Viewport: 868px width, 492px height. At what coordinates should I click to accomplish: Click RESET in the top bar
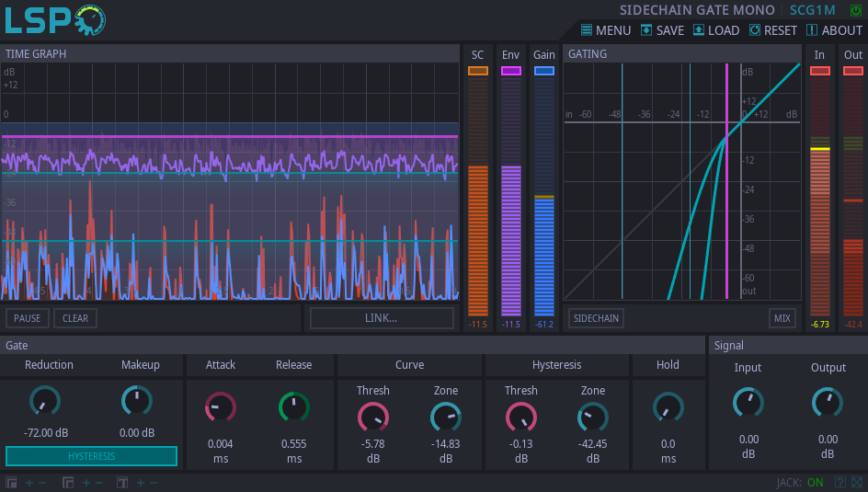coord(772,30)
